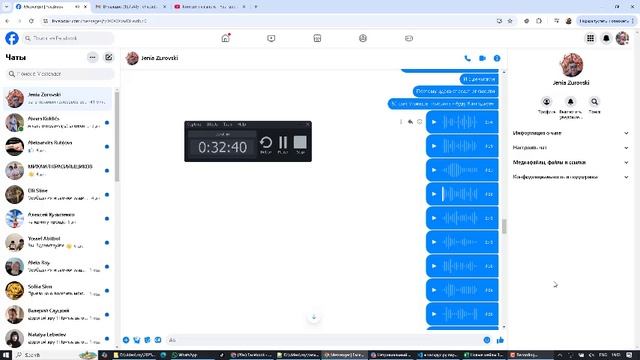Attach a file using composer photo icon
Screen dimensions: 640x360
(137, 340)
